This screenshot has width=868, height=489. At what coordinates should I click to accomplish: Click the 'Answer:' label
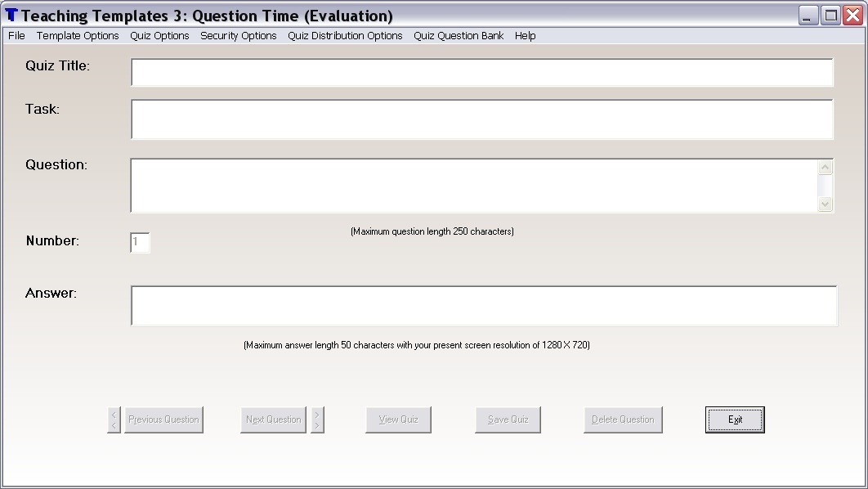coord(51,293)
